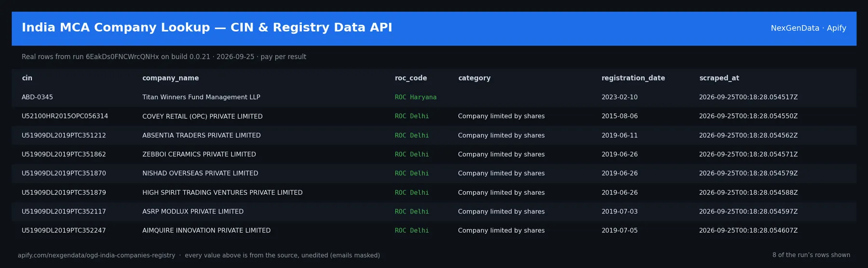Click ABSENTIA TRADERS PRIVATE LIMITED
Screen dimensions: 868x268
point(202,135)
